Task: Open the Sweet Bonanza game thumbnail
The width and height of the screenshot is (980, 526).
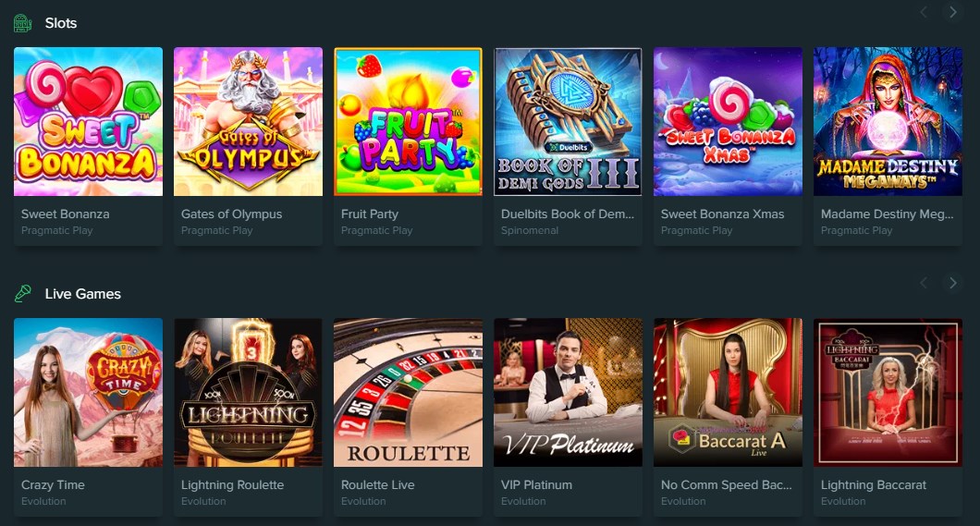Action: (88, 122)
